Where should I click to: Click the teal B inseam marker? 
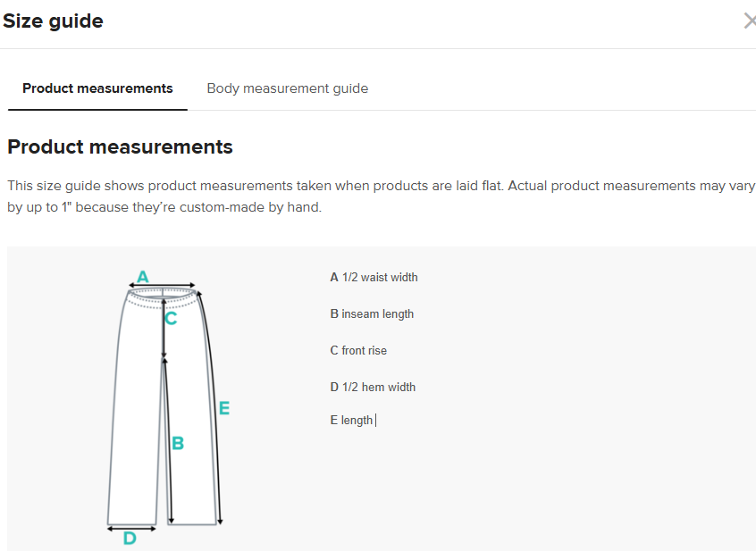(x=178, y=442)
